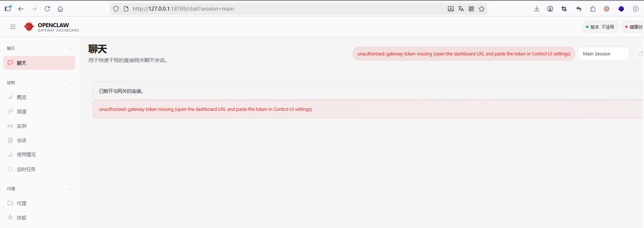Collapse the 聊天 sidebar section
Image resolution: width=644 pixels, height=228 pixels.
[70, 49]
